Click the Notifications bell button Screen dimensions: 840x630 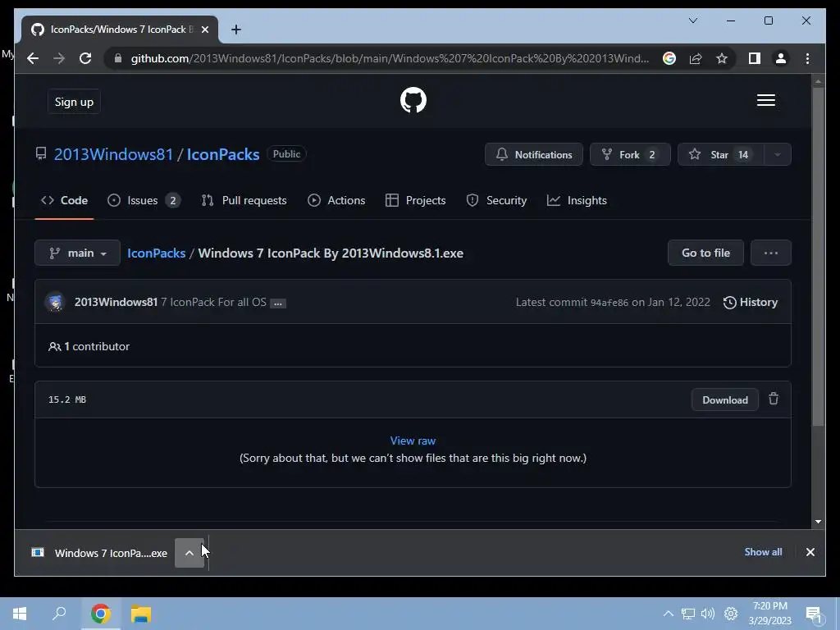pyautogui.click(x=533, y=154)
